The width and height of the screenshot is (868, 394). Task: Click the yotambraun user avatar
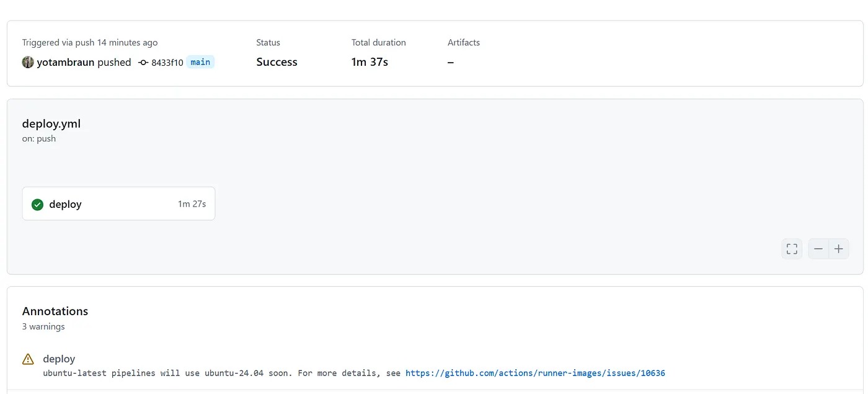coord(28,62)
